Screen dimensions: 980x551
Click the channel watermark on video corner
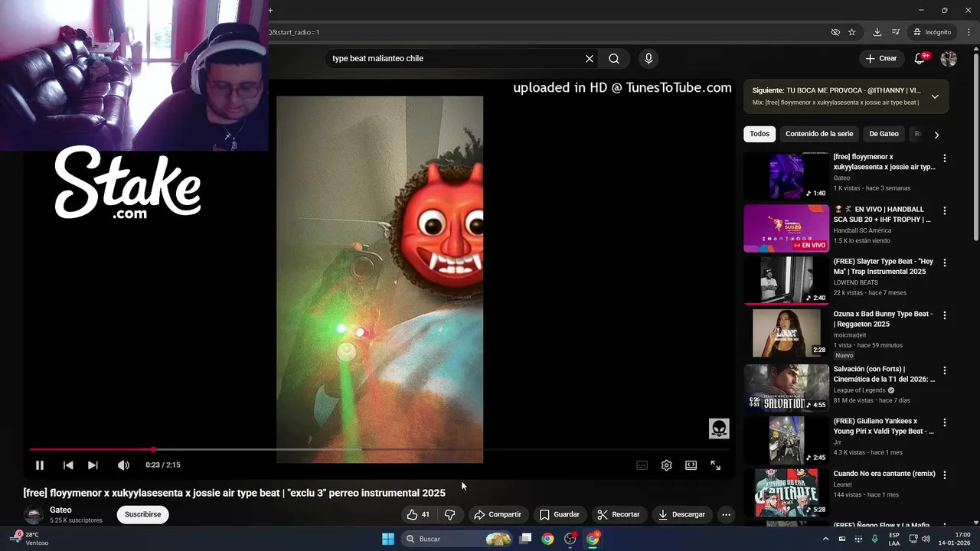(719, 429)
